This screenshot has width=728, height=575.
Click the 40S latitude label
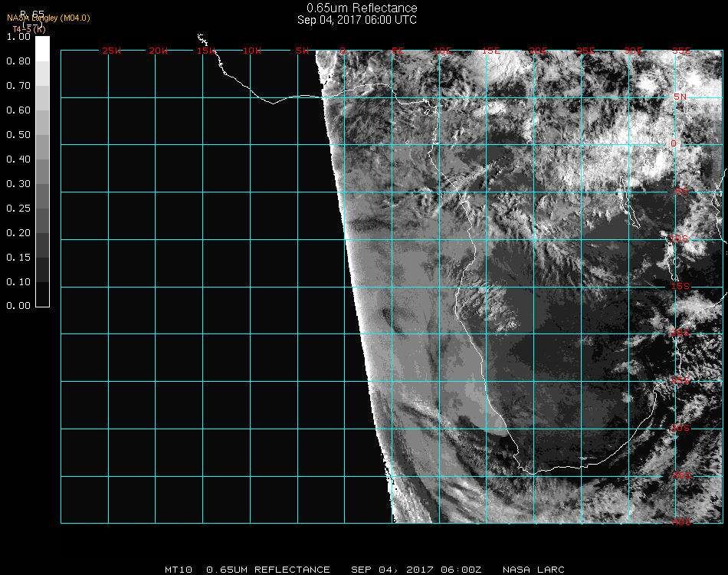(x=681, y=522)
